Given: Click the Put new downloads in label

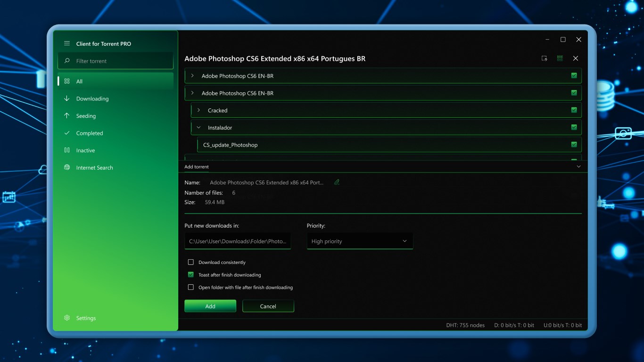Looking at the screenshot, I should (x=212, y=226).
